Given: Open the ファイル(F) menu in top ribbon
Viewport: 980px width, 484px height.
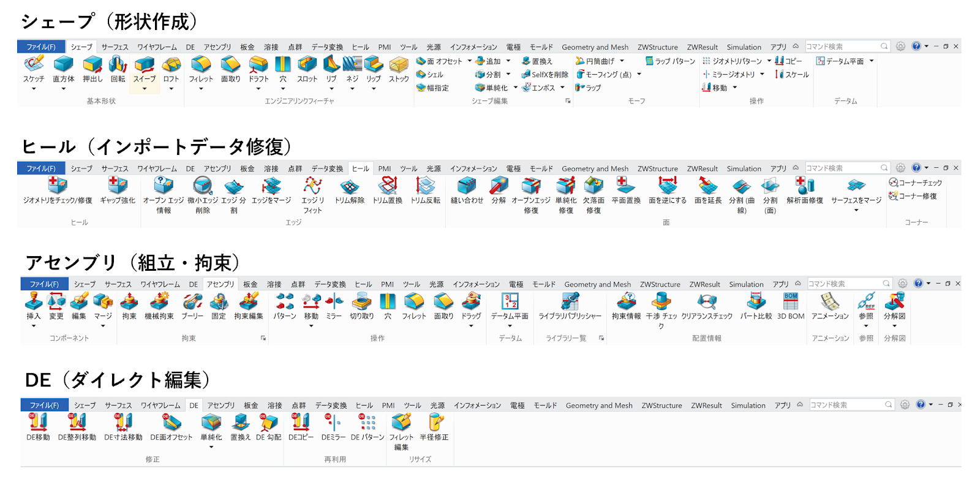Looking at the screenshot, I should point(41,47).
